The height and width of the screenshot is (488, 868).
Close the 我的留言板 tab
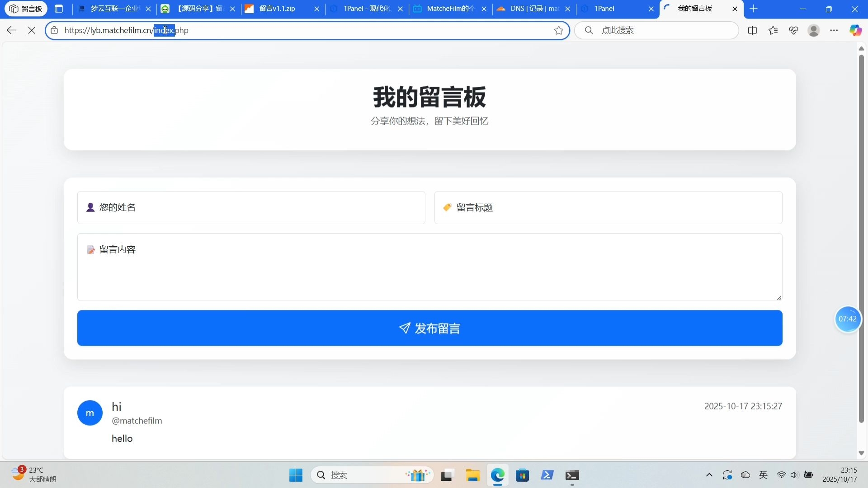pyautogui.click(x=735, y=9)
